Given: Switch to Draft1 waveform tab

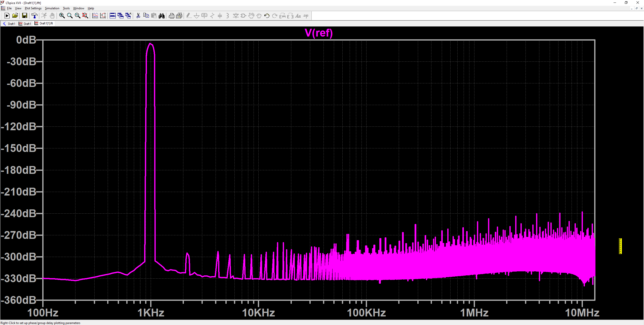Looking at the screenshot, I should 25,24.
